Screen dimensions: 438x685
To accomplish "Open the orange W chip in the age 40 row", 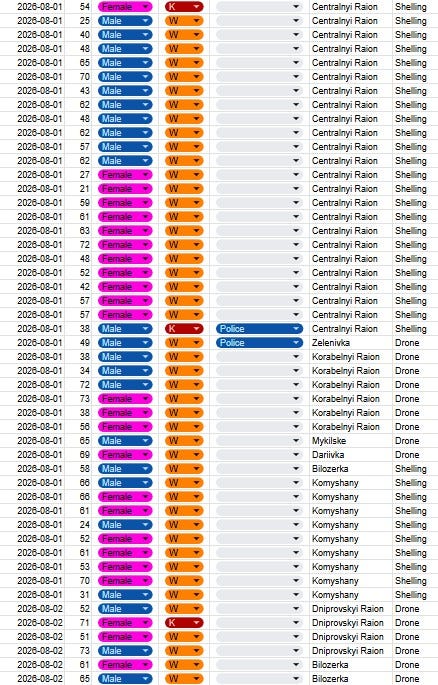I will click(x=184, y=35).
